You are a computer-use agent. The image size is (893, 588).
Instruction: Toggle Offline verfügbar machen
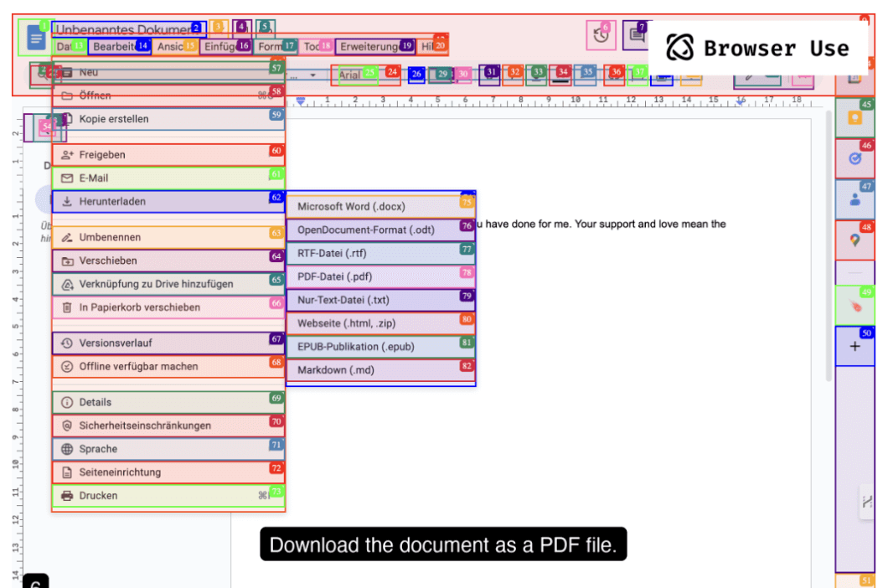[x=168, y=367]
